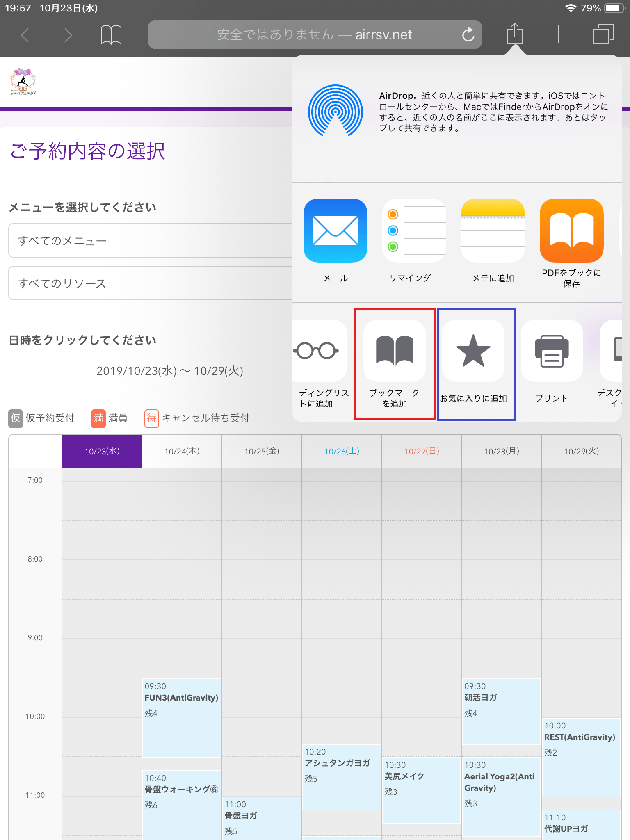The height and width of the screenshot is (840, 630).
Task: Tap the AirDrop icon
Action: click(x=336, y=111)
